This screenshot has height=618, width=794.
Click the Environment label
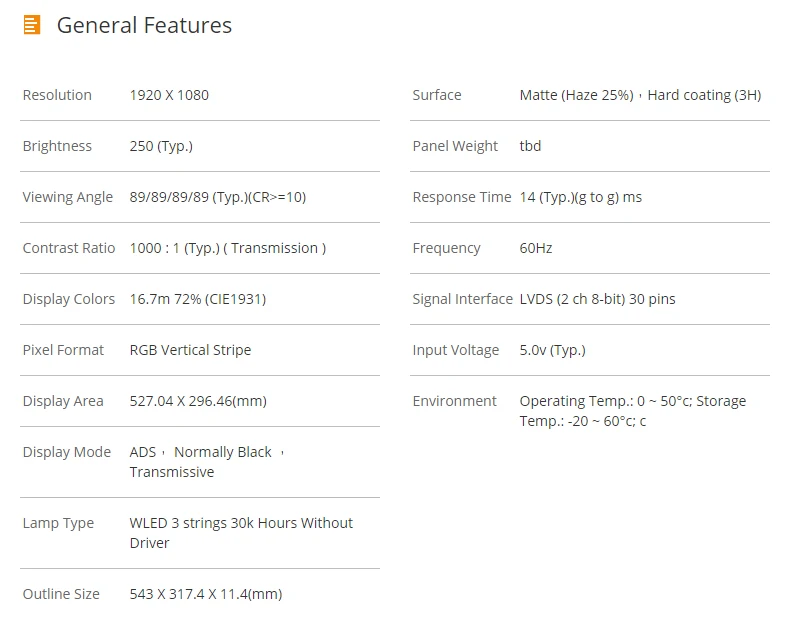pyautogui.click(x=454, y=401)
